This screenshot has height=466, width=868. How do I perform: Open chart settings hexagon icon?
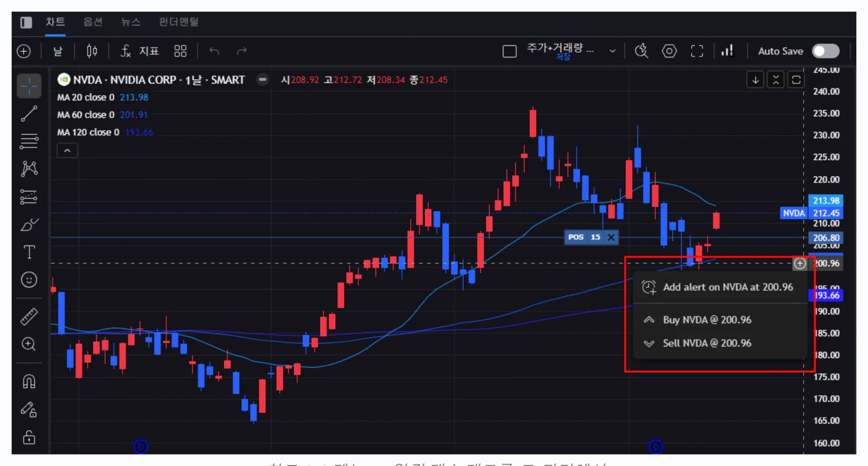[x=669, y=51]
